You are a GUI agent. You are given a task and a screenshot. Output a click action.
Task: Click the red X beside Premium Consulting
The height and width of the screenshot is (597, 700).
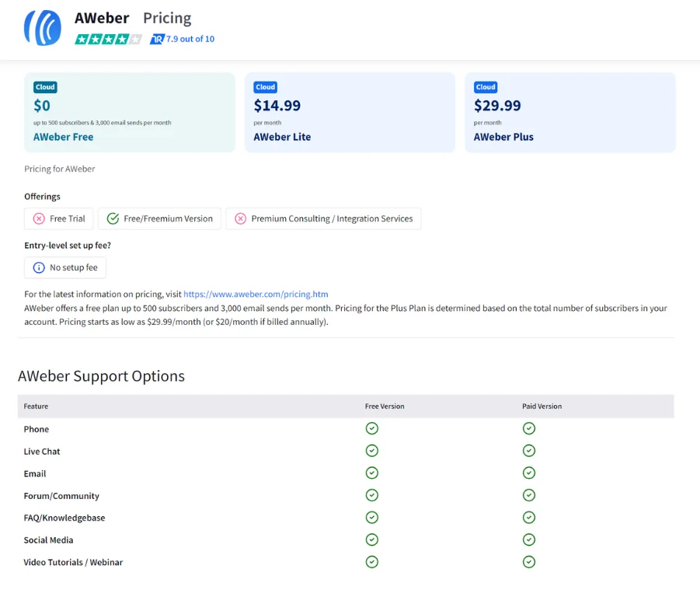coord(241,218)
